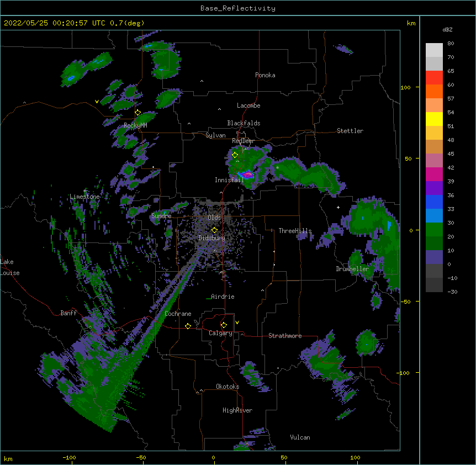The width and height of the screenshot is (476, 465).
Task: Click the Banff label
Action: click(68, 313)
